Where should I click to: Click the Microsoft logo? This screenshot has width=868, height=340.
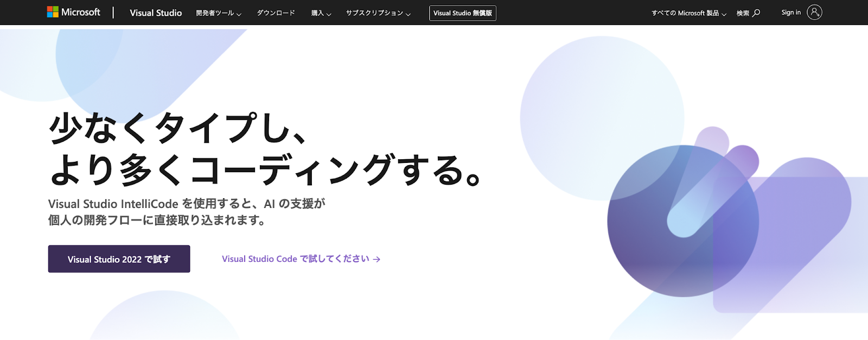74,12
